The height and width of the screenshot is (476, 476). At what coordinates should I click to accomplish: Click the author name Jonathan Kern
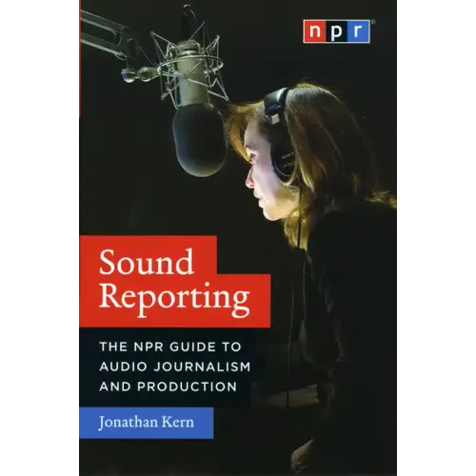point(146,423)
